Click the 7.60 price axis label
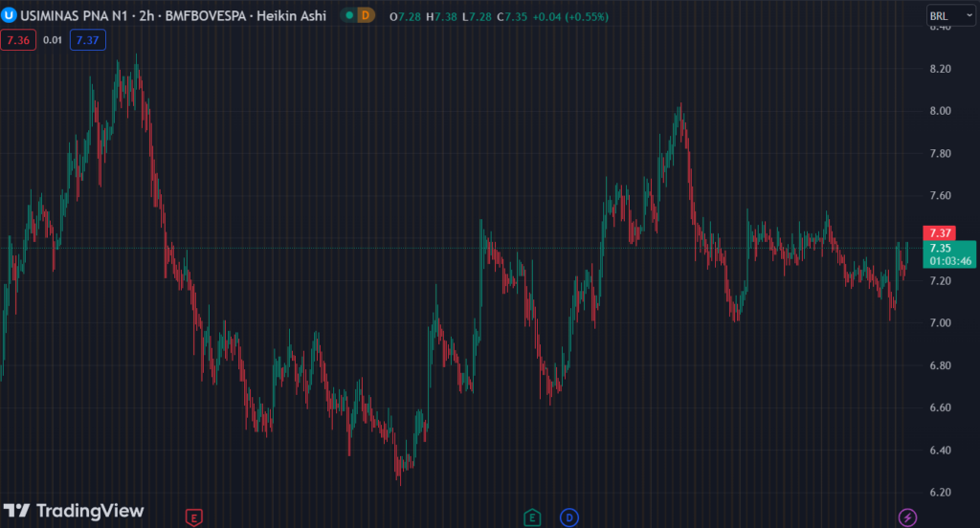Image resolution: width=980 pixels, height=528 pixels. (940, 195)
